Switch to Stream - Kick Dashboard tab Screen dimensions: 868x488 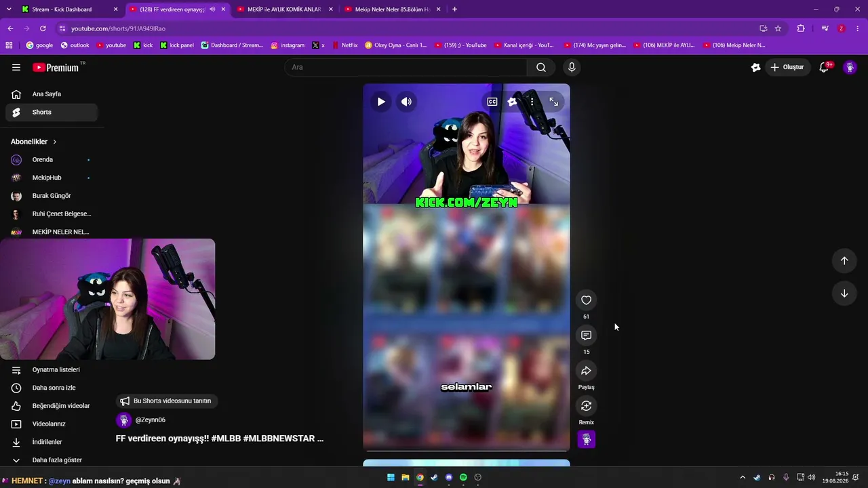click(x=71, y=9)
